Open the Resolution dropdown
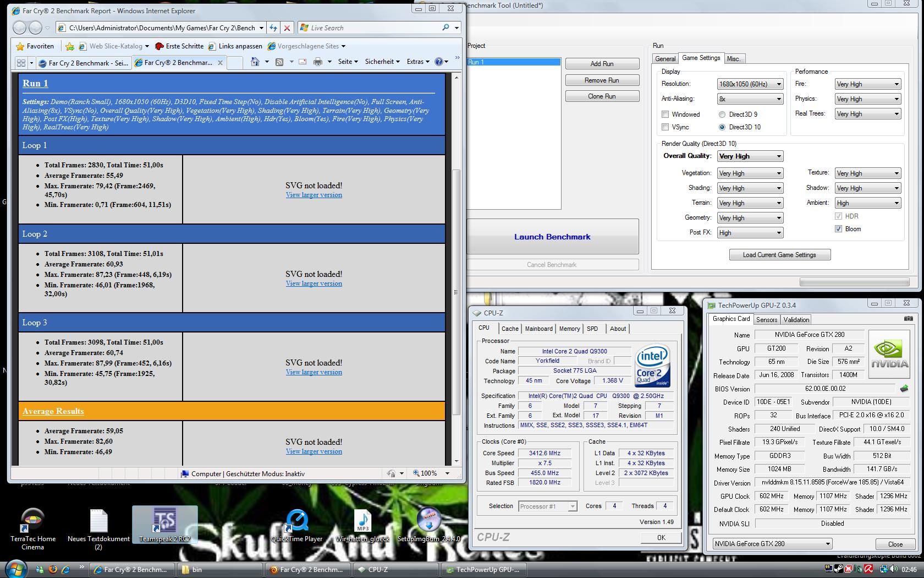The width and height of the screenshot is (924, 578). [750, 84]
